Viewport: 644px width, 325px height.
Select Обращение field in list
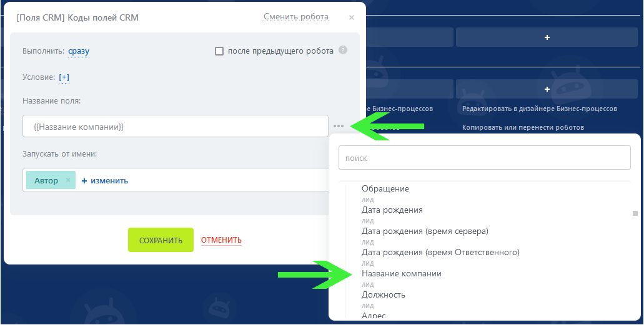point(385,189)
